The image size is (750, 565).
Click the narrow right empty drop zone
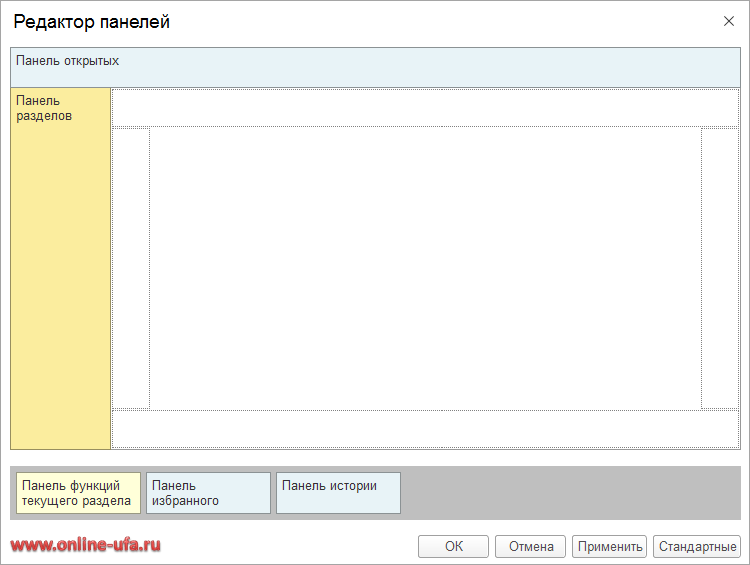pyautogui.click(x=720, y=268)
